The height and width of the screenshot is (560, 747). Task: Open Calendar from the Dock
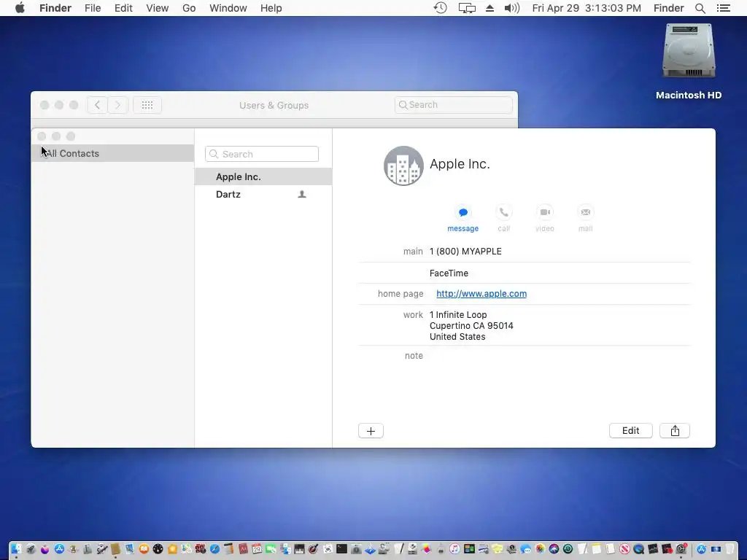[257, 549]
